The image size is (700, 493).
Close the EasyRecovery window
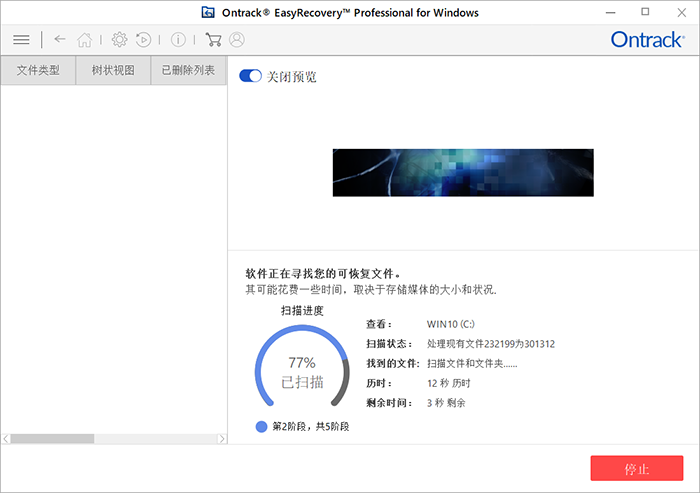point(682,13)
